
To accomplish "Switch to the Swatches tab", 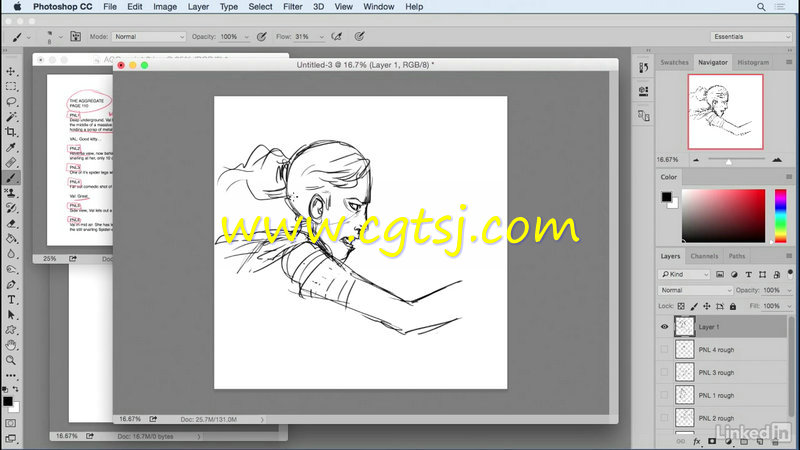I will (x=674, y=62).
